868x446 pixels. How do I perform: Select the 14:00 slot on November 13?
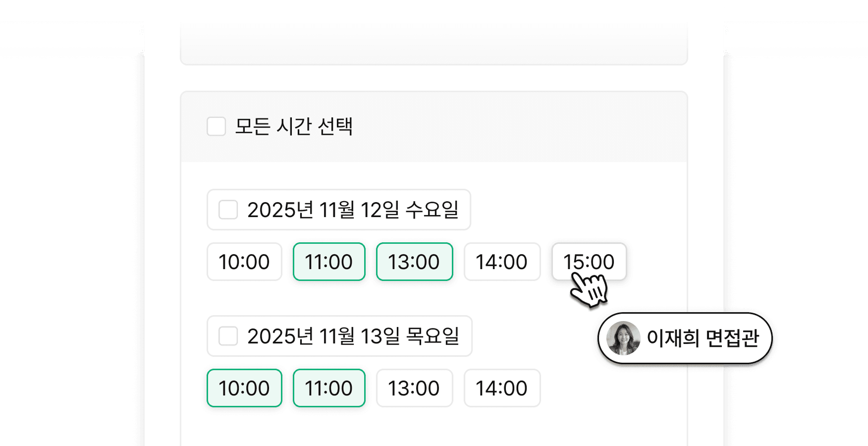[502, 388]
